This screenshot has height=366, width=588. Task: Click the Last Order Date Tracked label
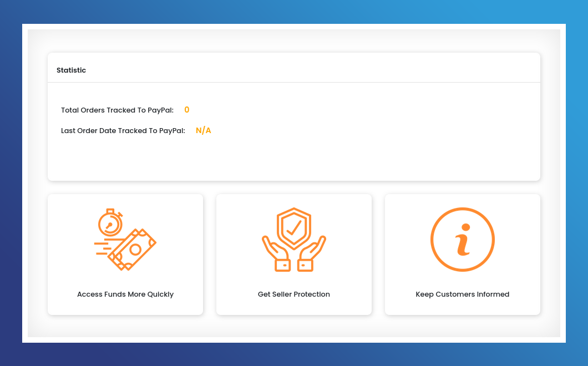tap(123, 131)
